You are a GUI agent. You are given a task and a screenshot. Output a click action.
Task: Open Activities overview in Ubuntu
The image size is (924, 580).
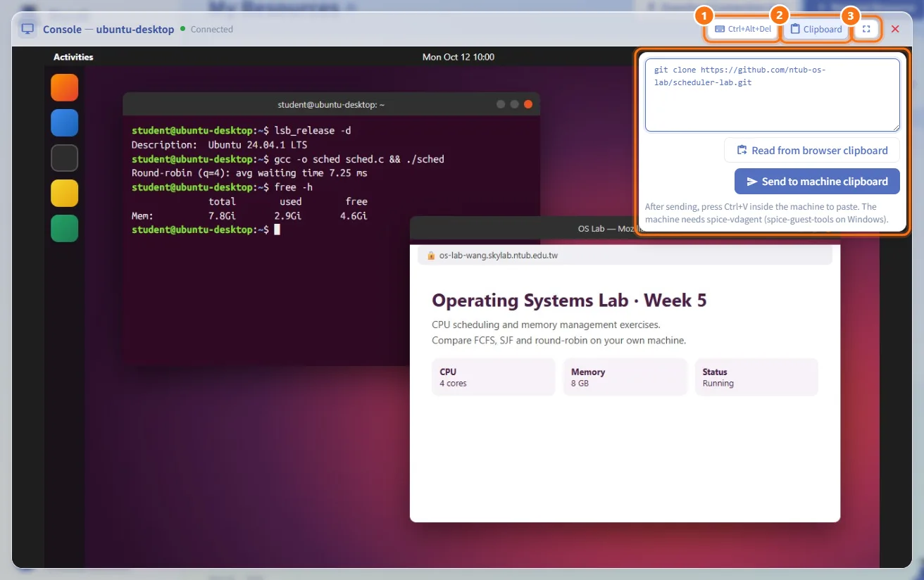pos(73,57)
